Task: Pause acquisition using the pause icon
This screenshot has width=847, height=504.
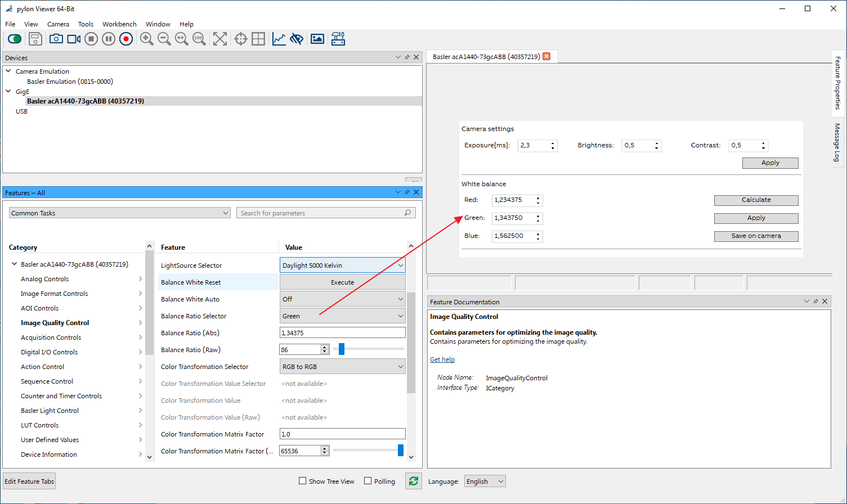Action: [109, 39]
